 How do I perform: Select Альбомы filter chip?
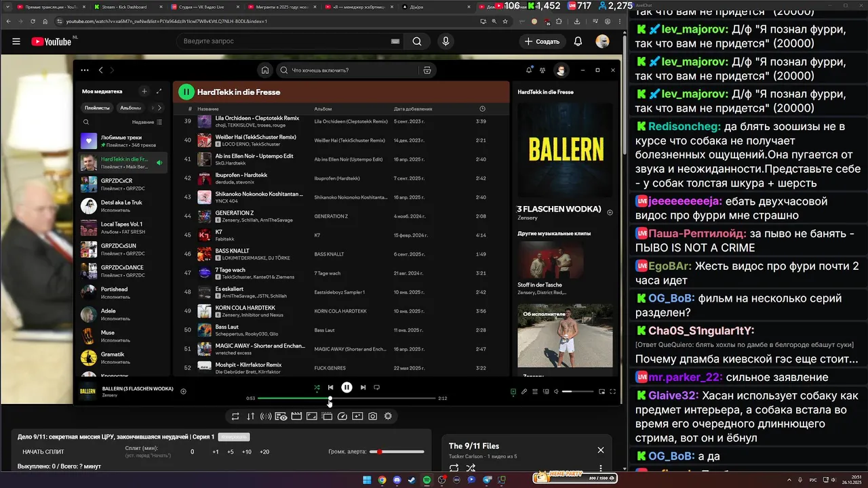tap(131, 108)
